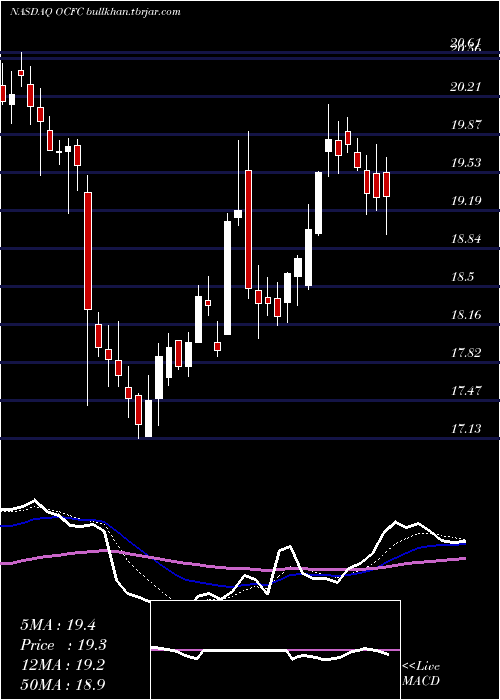The width and height of the screenshot is (500, 700).
Task: Select the 18.5 price axis label
Action: 462,277
